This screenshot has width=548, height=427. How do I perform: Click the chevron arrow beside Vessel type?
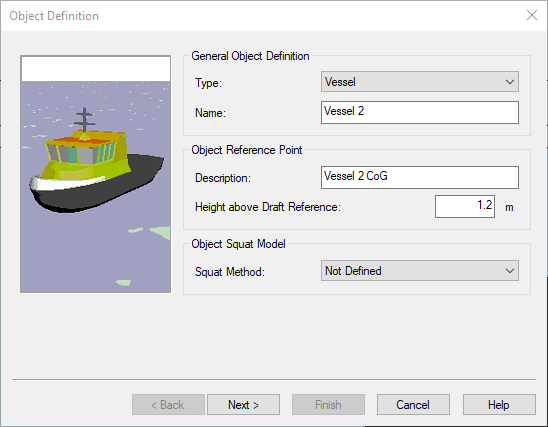(x=510, y=82)
